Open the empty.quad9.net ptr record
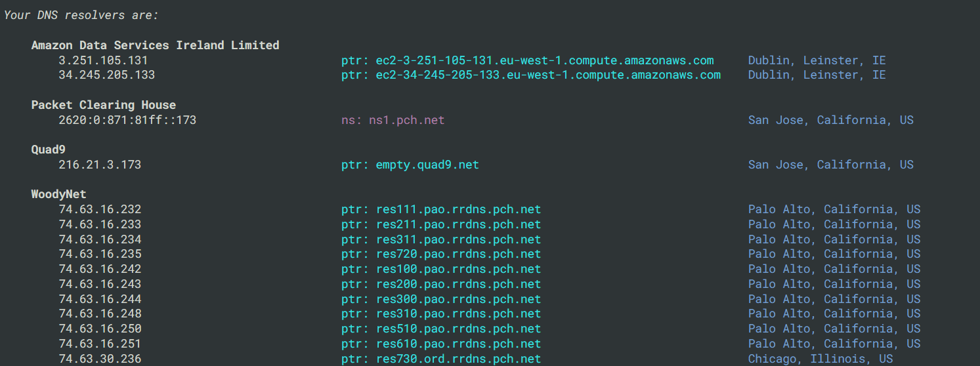 (410, 165)
